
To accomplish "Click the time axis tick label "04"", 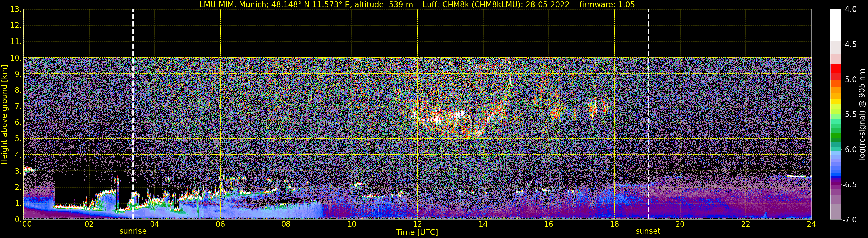I will click(155, 224).
